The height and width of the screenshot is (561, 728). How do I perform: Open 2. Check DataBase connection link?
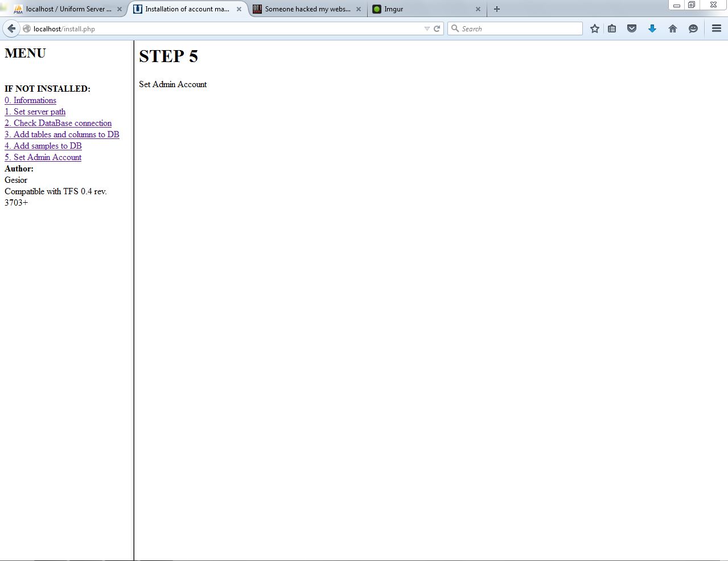(x=58, y=123)
